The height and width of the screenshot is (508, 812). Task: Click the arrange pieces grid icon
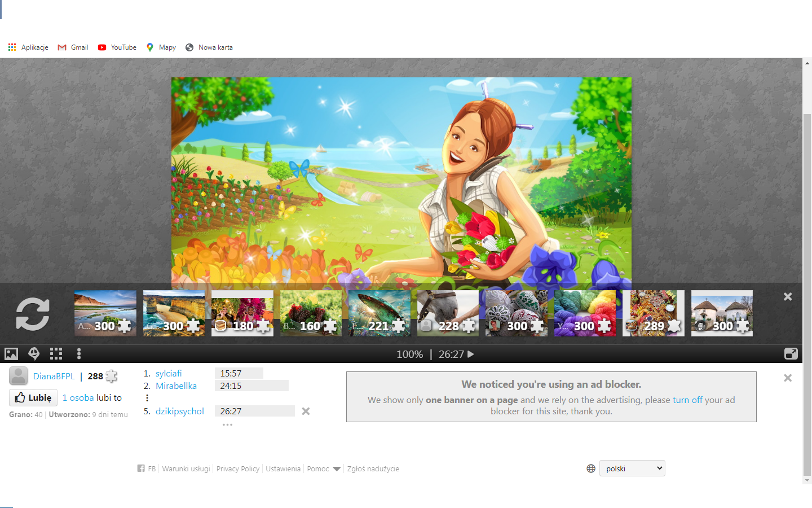pyautogui.click(x=56, y=354)
